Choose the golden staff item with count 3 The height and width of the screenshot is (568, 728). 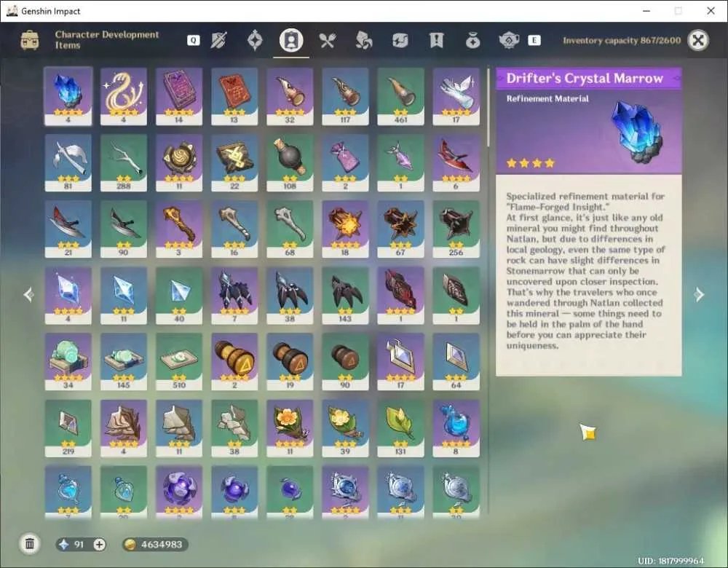179,229
